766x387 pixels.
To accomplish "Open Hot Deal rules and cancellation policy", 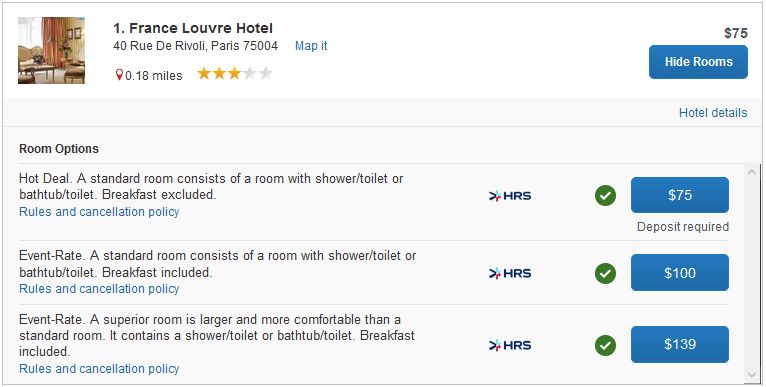I will tap(99, 212).
